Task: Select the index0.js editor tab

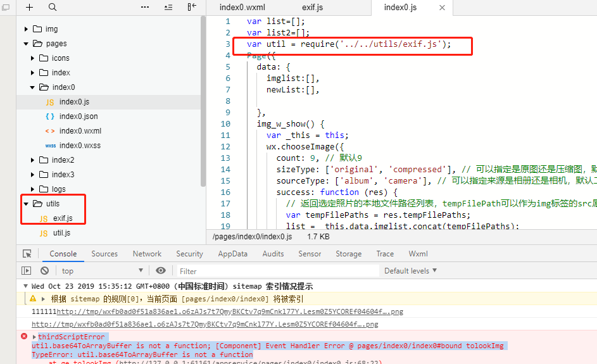Action: (400, 8)
